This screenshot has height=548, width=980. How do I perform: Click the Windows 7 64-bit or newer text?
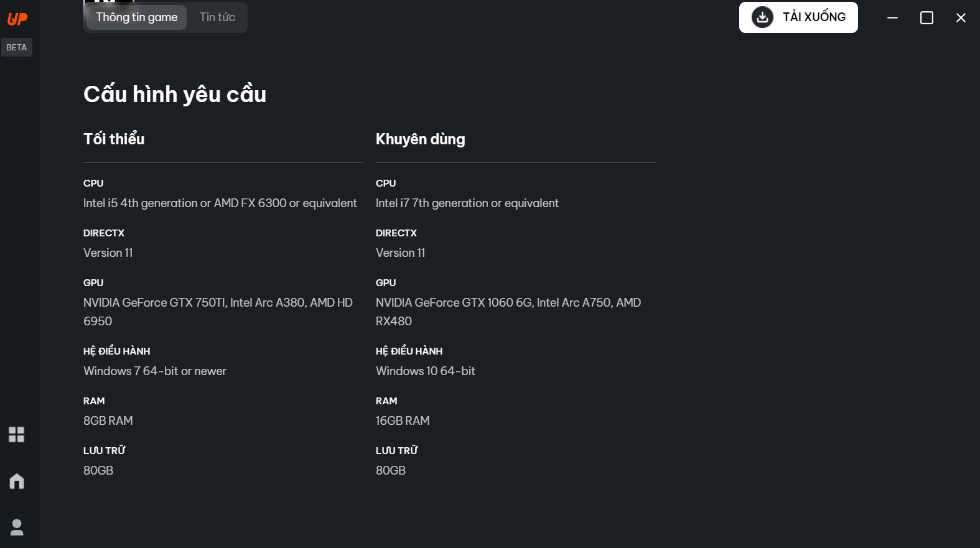154,371
